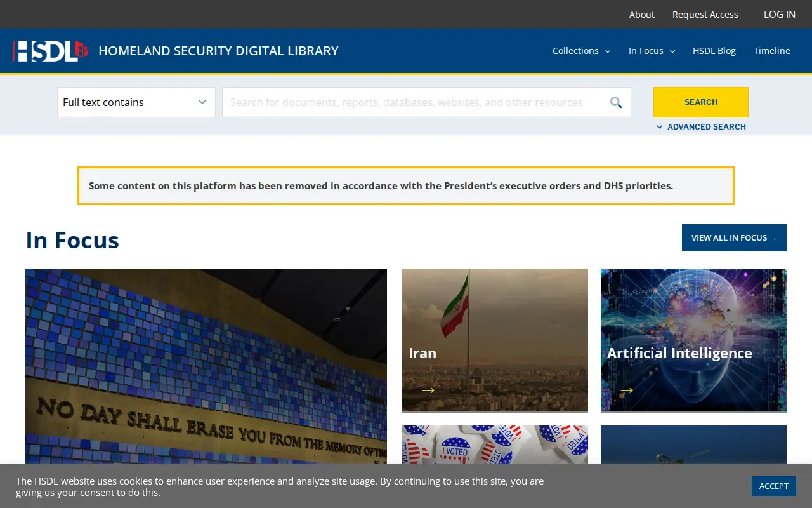
Task: Click the In Focus section heading
Action: (72, 240)
